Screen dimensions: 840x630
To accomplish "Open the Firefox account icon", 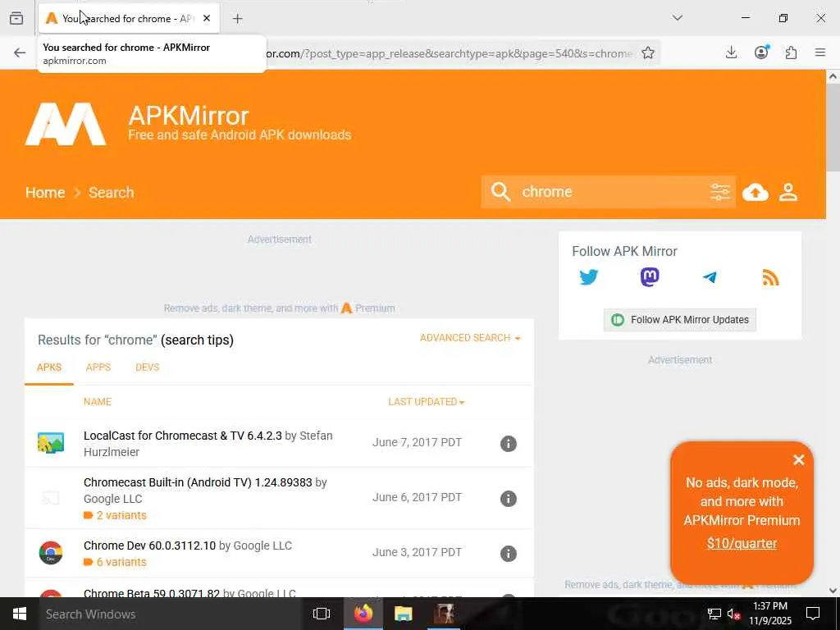I will coord(761,52).
